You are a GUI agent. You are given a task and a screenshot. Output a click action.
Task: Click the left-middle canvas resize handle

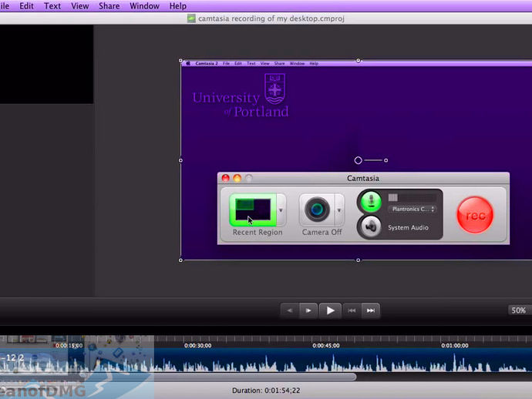tap(180, 160)
